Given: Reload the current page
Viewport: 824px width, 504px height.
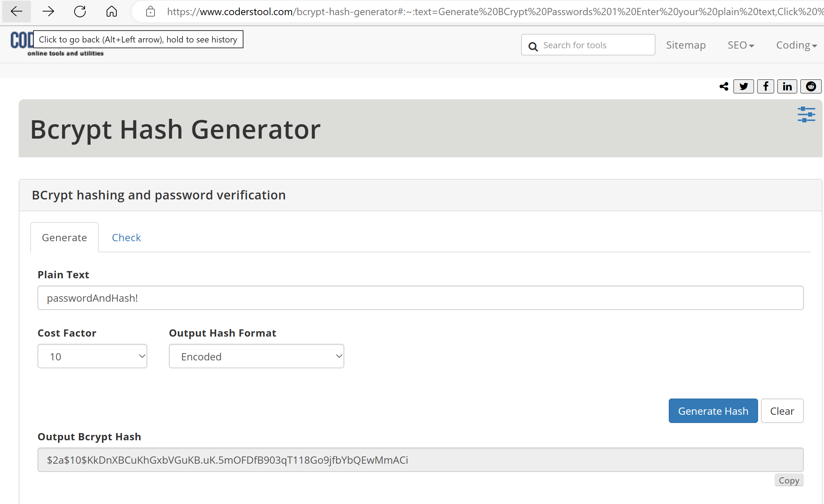Looking at the screenshot, I should tap(80, 11).
